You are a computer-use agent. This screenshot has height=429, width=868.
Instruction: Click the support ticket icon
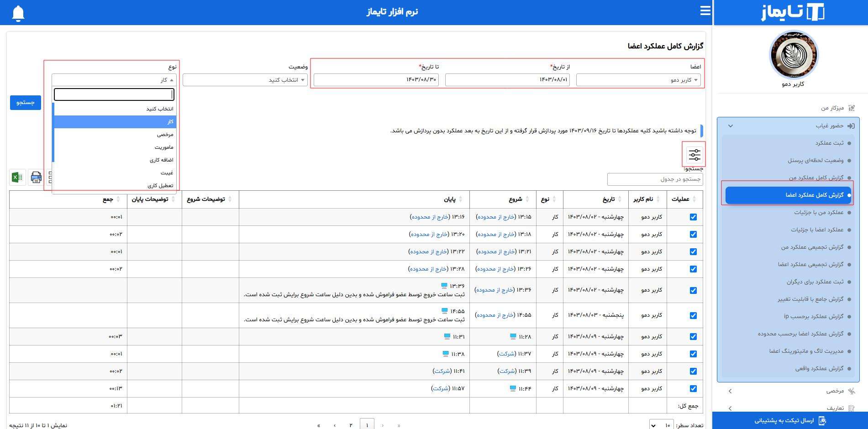(x=822, y=421)
